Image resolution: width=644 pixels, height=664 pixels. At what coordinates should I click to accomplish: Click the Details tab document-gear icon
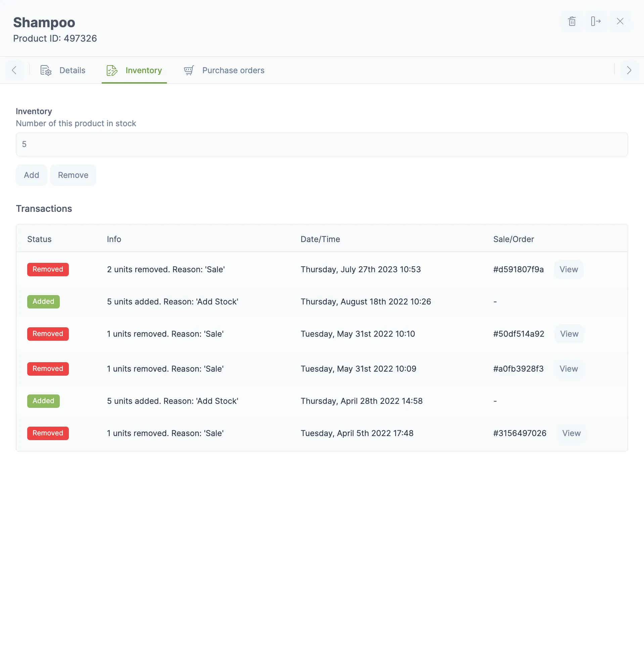(x=46, y=70)
